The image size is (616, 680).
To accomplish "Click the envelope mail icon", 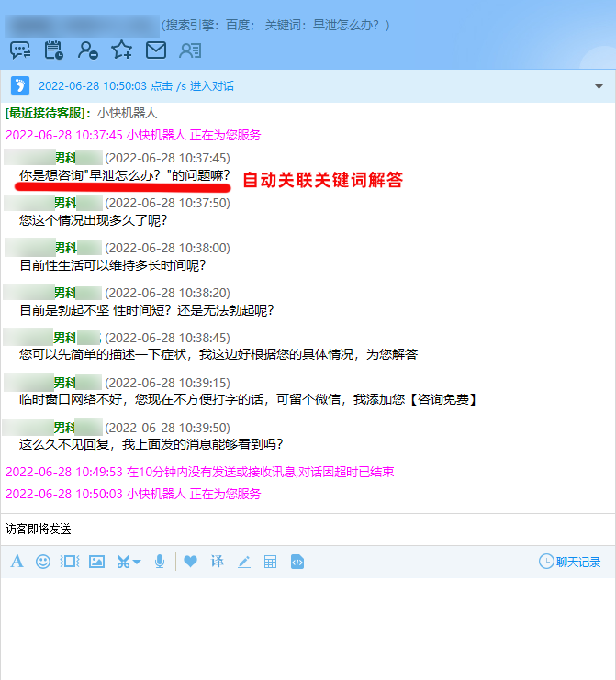I will click(156, 50).
